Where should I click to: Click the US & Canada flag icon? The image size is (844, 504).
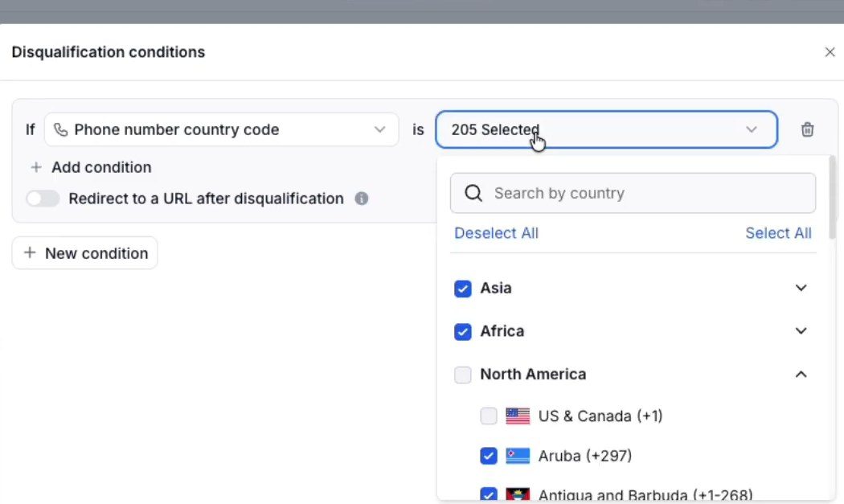[x=518, y=416]
